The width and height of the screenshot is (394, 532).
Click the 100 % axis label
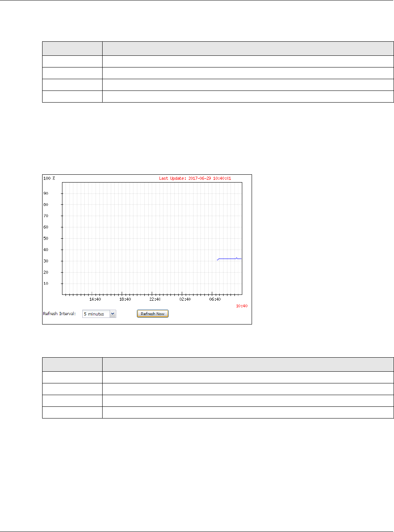click(49, 178)
